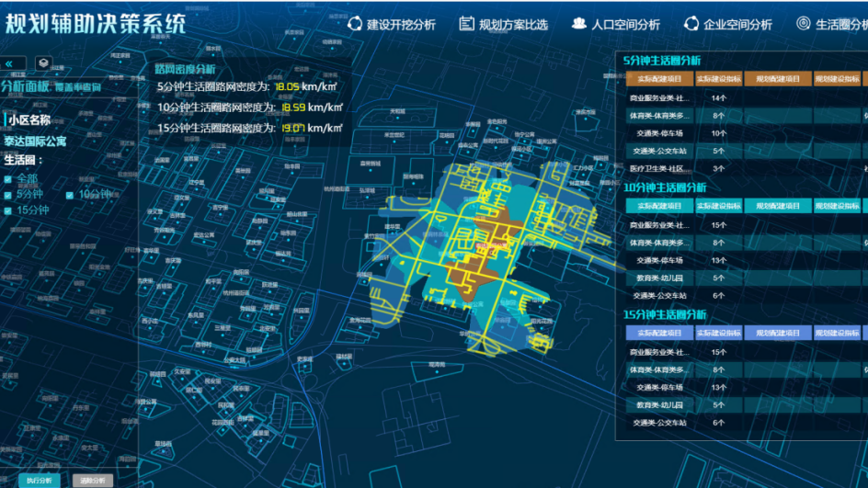This screenshot has height=488, width=868.
Task: Toggle the 15分钟 life circle checkbox
Action: pyautogui.click(x=8, y=210)
